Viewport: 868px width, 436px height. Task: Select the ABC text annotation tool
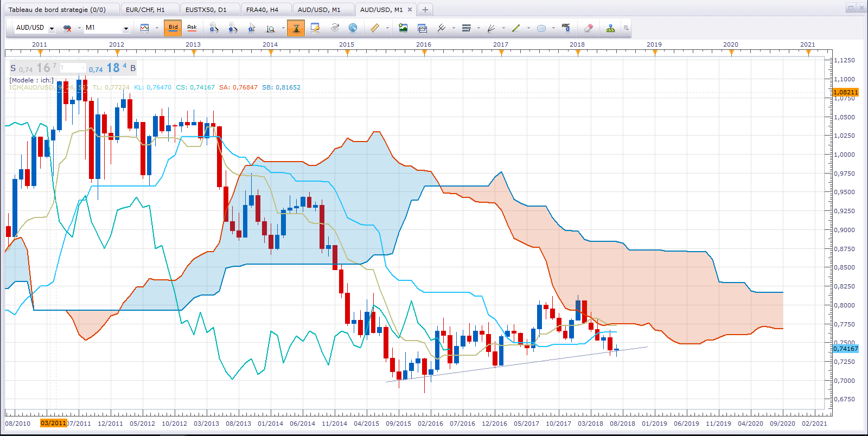566,28
